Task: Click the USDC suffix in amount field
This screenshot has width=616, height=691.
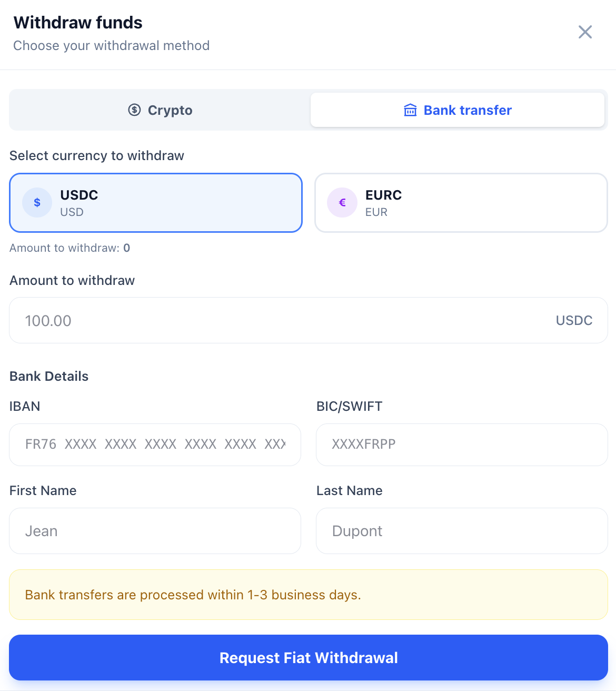Action: click(x=574, y=320)
